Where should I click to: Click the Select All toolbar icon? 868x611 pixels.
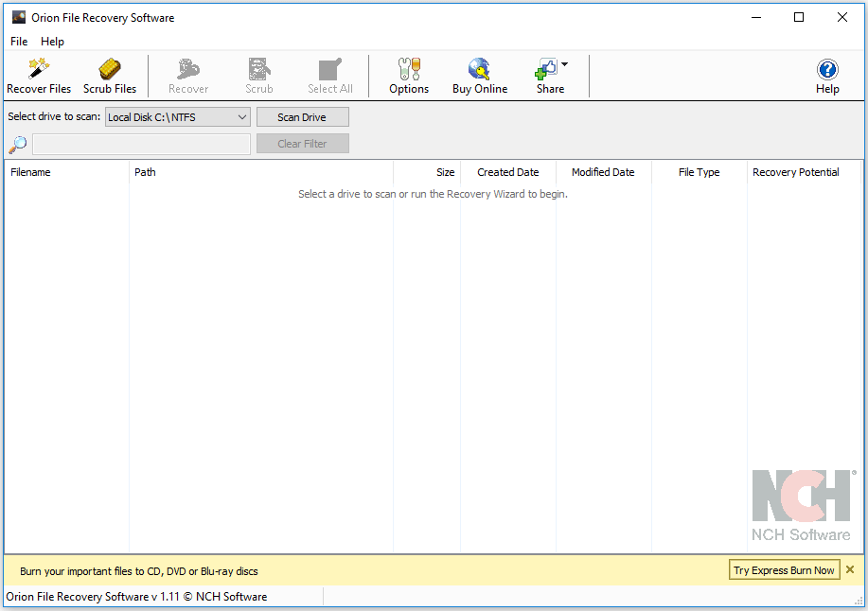329,75
